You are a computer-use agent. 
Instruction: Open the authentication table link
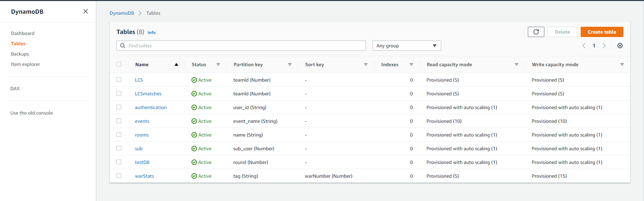click(151, 107)
